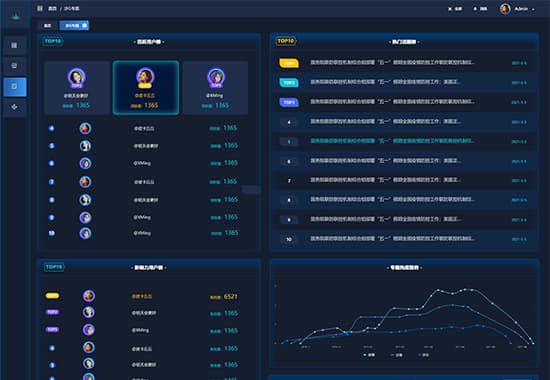Screen dimensions: 550x380
Task: Click the gold TOP10 badge in topics panel
Action: tap(286, 41)
